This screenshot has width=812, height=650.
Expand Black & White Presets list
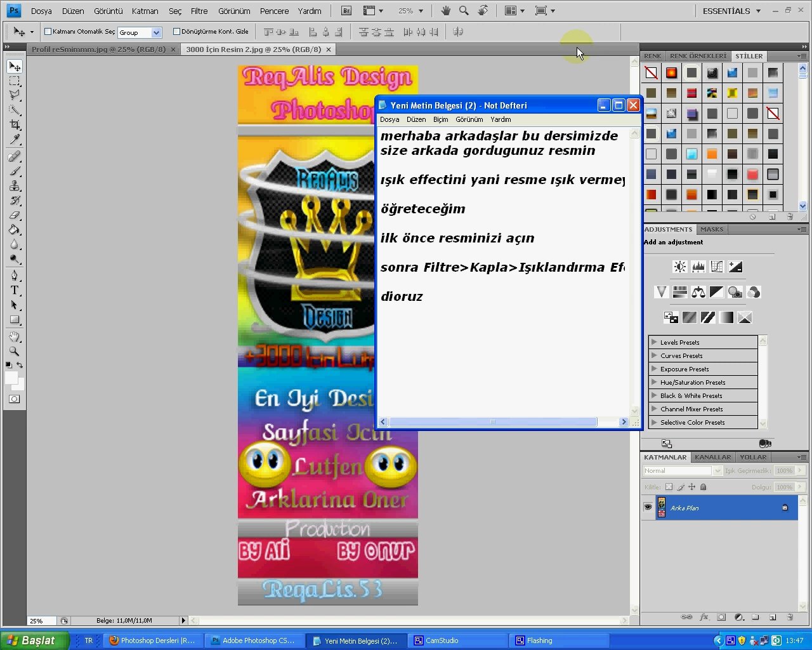[x=654, y=395]
